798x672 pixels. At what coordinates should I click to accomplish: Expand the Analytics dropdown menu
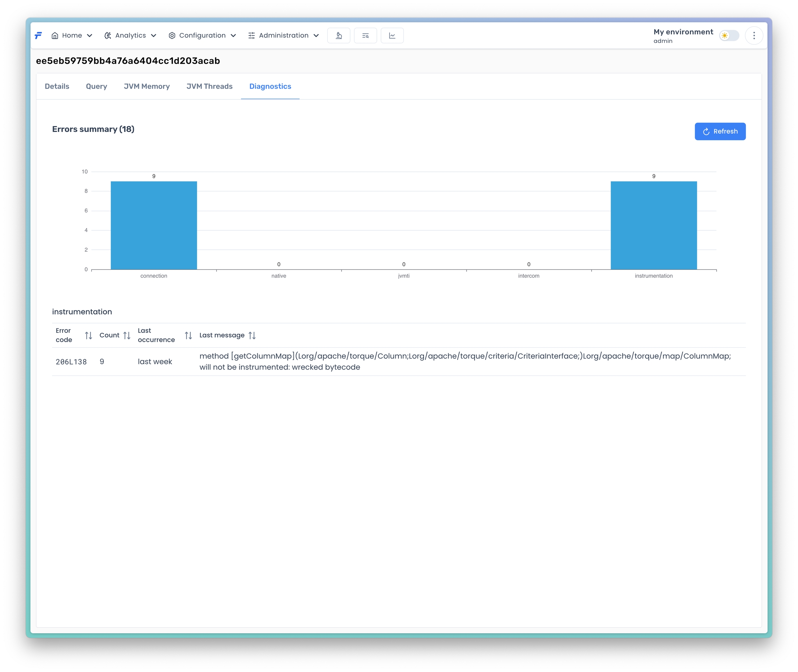coord(130,35)
